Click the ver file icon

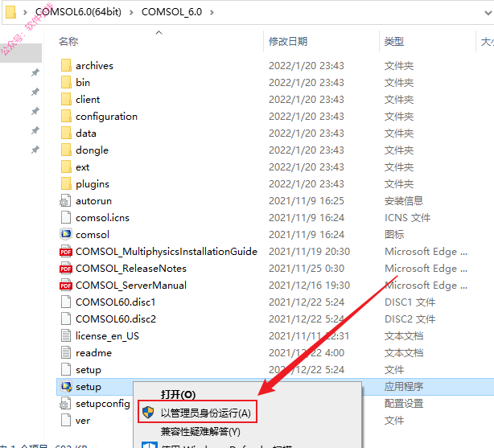[65, 421]
